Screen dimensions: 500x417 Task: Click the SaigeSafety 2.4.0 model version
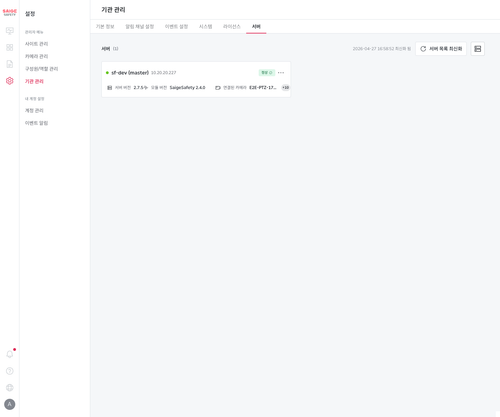point(187,88)
